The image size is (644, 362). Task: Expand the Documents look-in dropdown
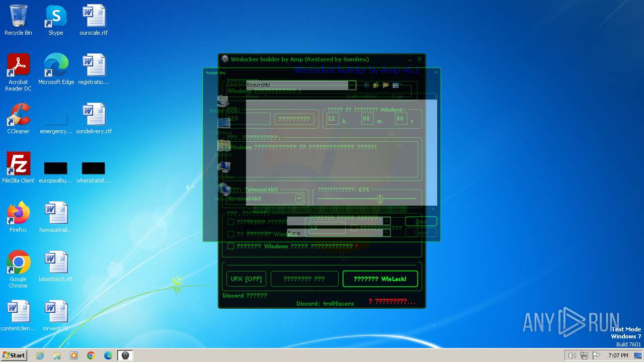(352, 85)
